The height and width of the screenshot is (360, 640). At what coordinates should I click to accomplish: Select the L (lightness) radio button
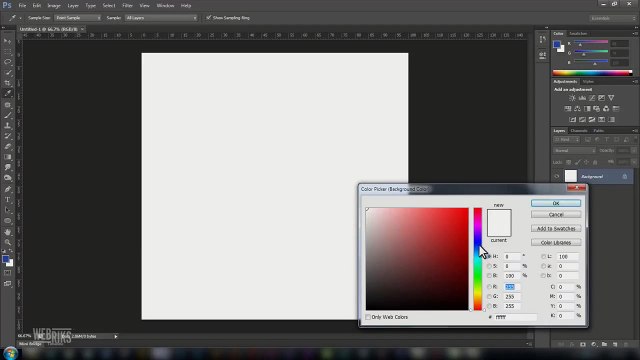tap(543, 256)
